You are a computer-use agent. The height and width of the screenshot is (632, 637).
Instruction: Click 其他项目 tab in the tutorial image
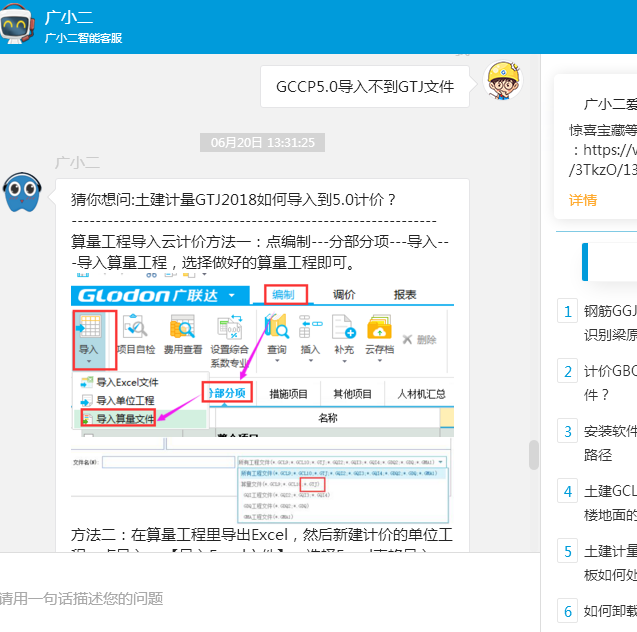(353, 394)
